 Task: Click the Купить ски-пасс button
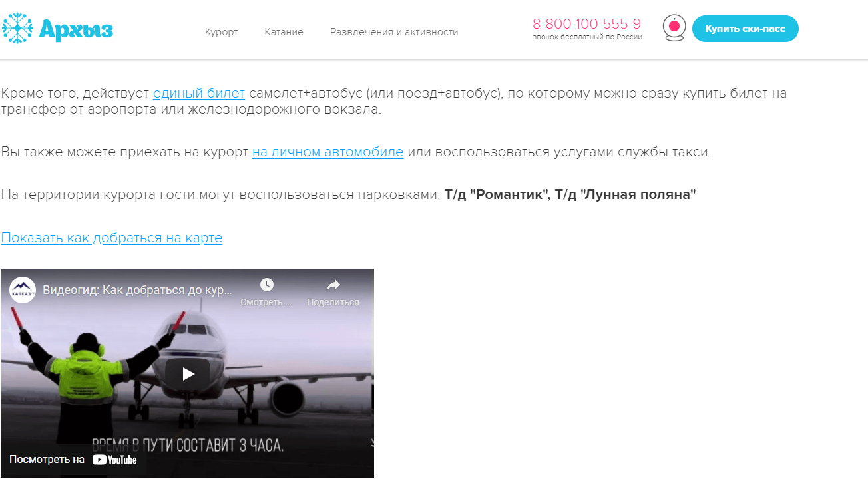pyautogui.click(x=746, y=29)
